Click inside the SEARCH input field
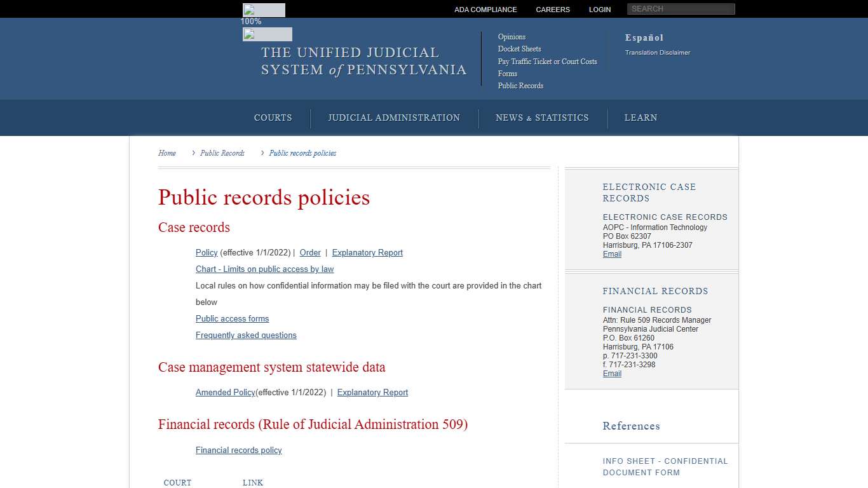The width and height of the screenshot is (868, 488). [x=681, y=9]
